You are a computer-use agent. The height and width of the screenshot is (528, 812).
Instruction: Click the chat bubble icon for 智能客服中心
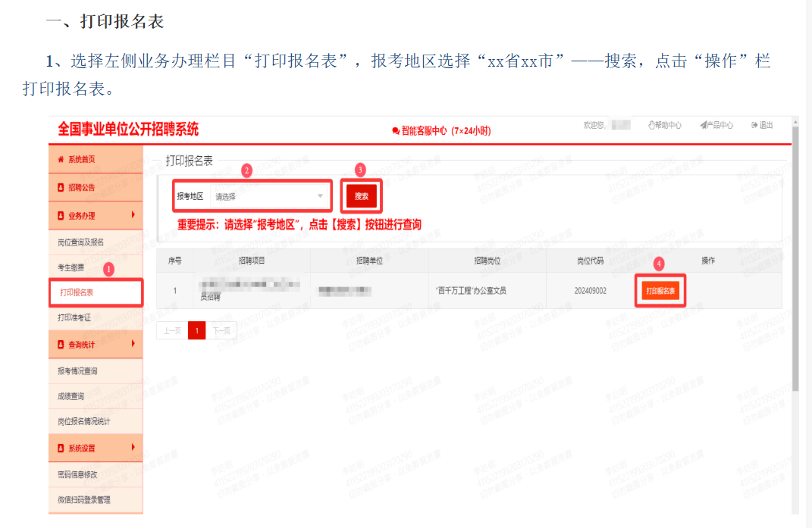396,131
